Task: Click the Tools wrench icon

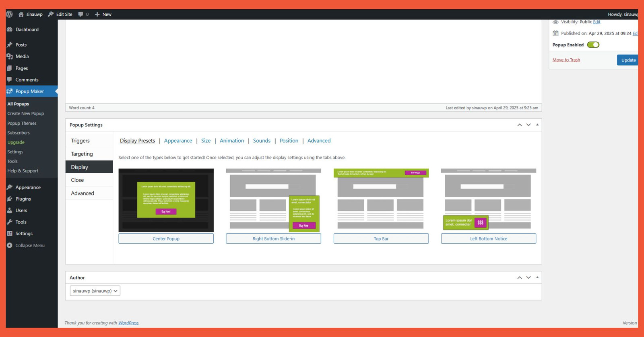Action: click(10, 222)
